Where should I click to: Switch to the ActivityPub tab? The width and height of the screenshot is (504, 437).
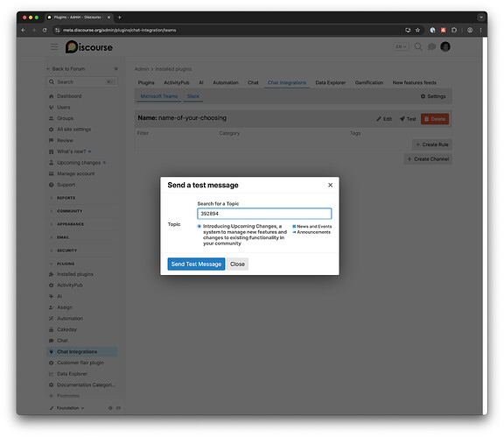[x=177, y=82]
